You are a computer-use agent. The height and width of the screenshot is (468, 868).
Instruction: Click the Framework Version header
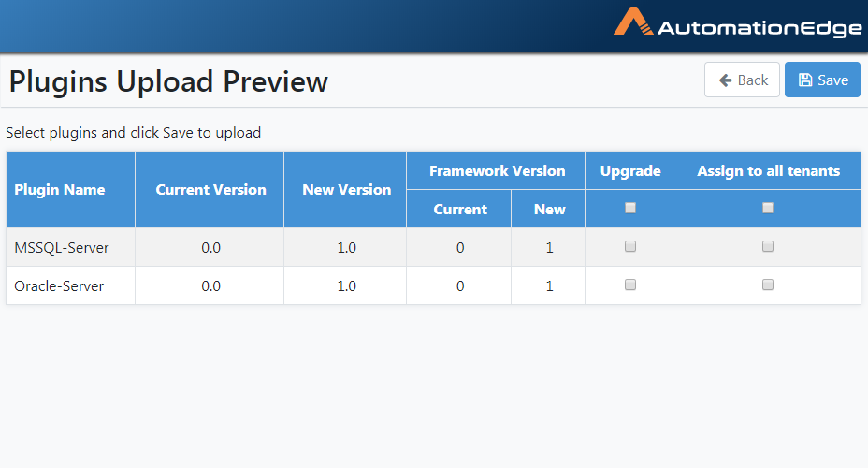(x=497, y=170)
